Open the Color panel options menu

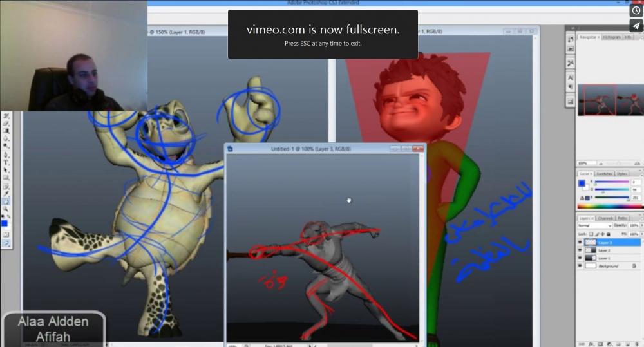coord(641,175)
